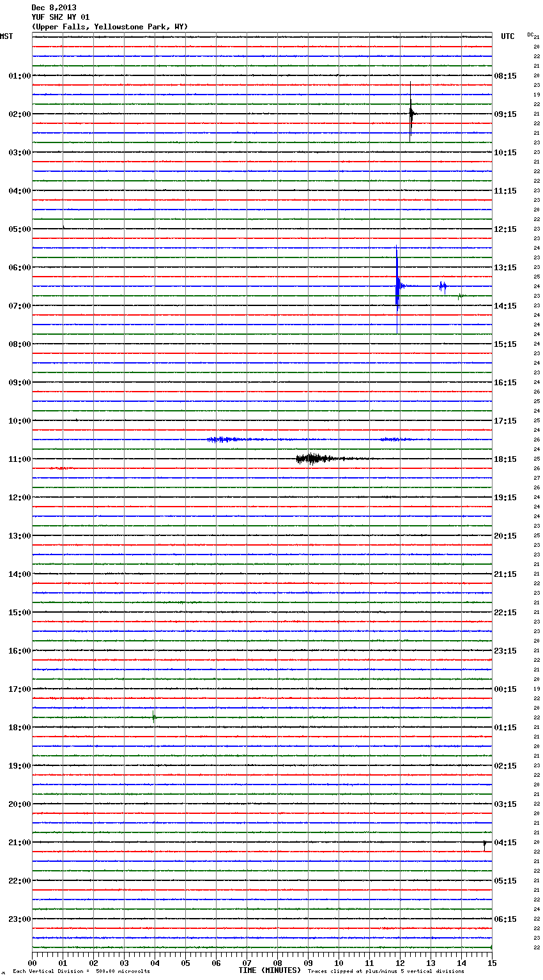543x980 pixels.
Task: Click the '08:15' UTC time label
Action: point(505,75)
